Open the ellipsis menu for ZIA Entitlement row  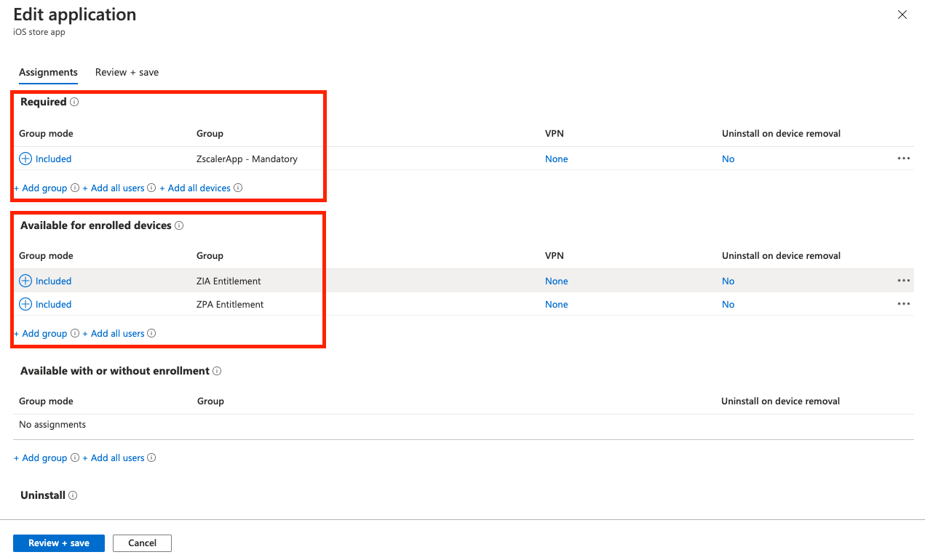pos(904,281)
